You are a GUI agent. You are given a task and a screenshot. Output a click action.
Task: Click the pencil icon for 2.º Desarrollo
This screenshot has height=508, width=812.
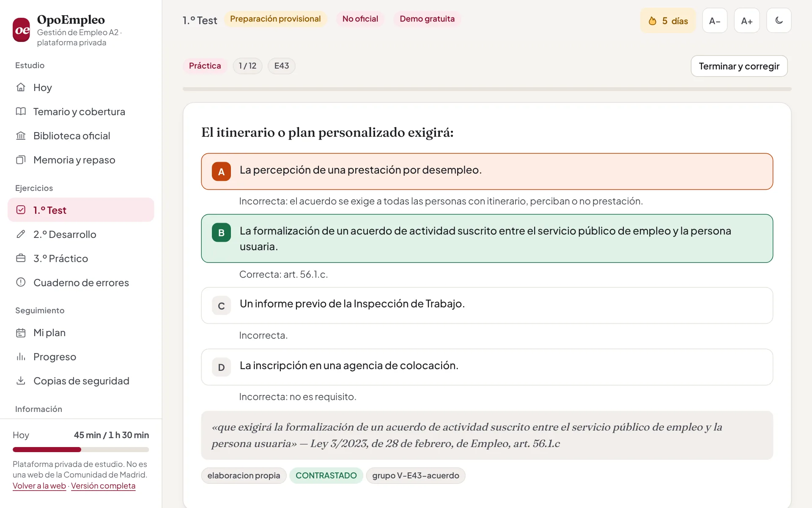point(21,234)
